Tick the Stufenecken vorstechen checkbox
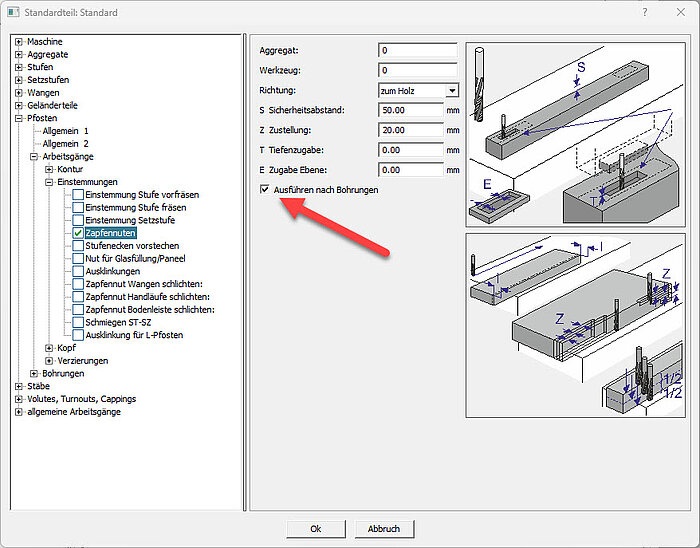This screenshot has height=548, width=700. (x=78, y=246)
